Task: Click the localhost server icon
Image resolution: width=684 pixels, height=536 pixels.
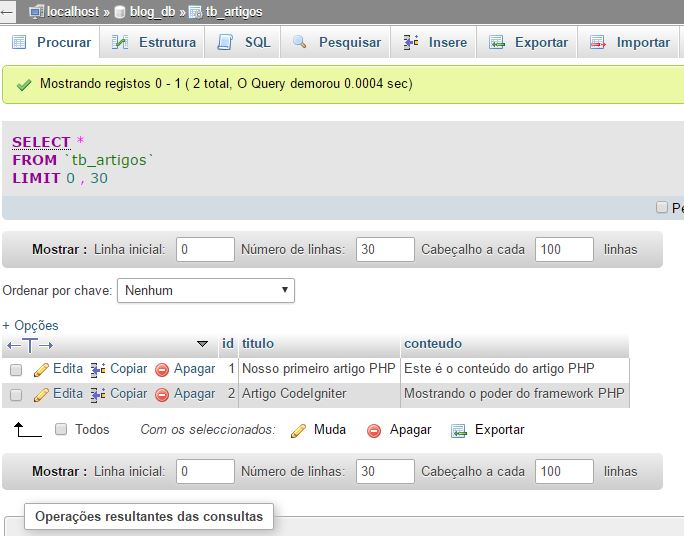Action: click(37, 12)
